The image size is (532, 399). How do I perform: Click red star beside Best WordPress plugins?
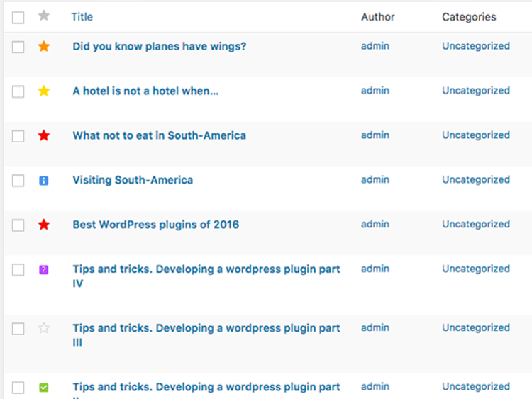coord(44,225)
